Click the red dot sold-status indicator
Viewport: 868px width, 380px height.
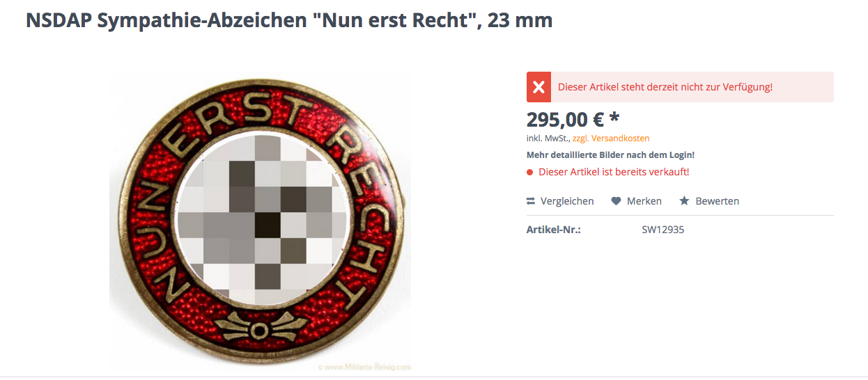pos(530,172)
